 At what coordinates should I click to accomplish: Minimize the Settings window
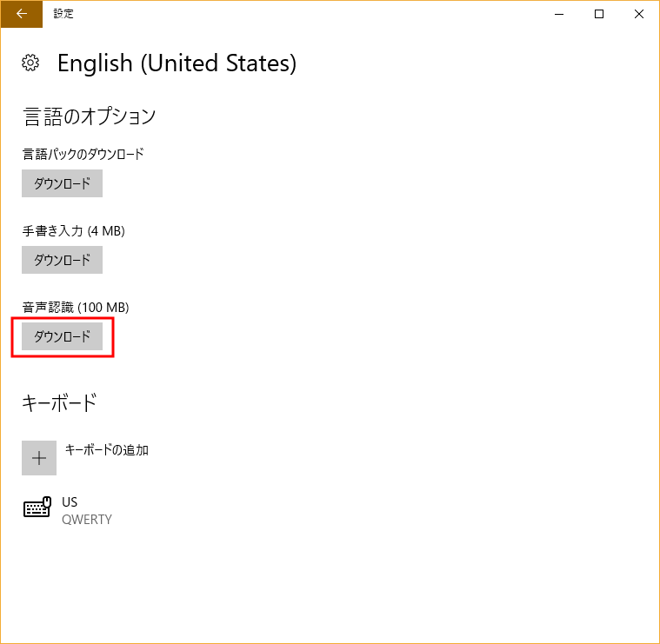[559, 14]
